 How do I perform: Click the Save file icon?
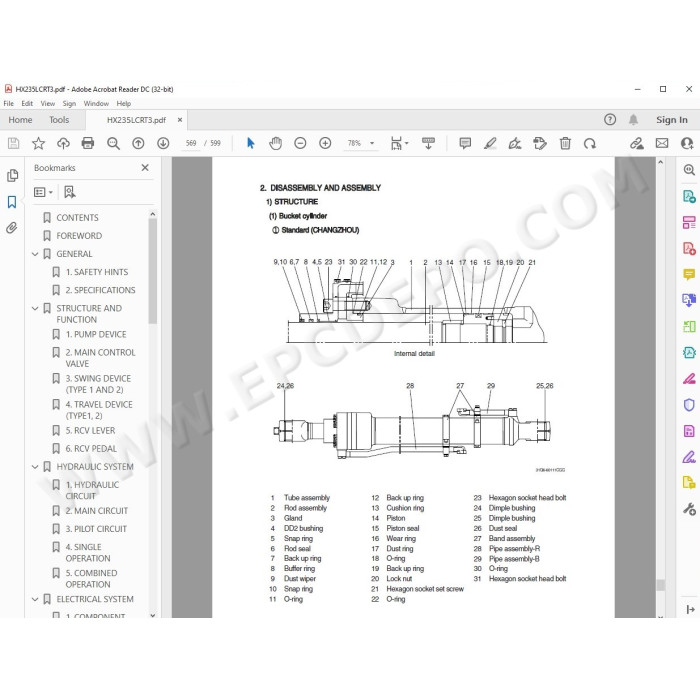pos(13,143)
